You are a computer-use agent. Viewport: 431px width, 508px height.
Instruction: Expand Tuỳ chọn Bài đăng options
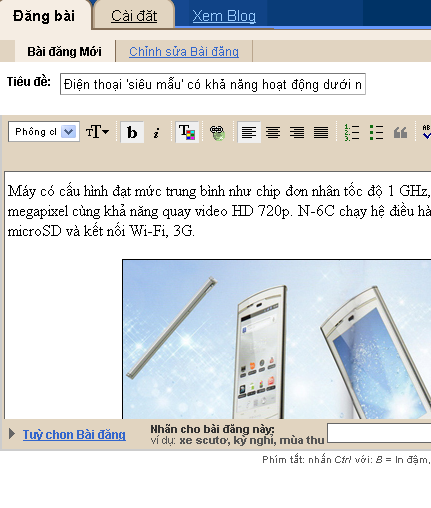click(74, 435)
